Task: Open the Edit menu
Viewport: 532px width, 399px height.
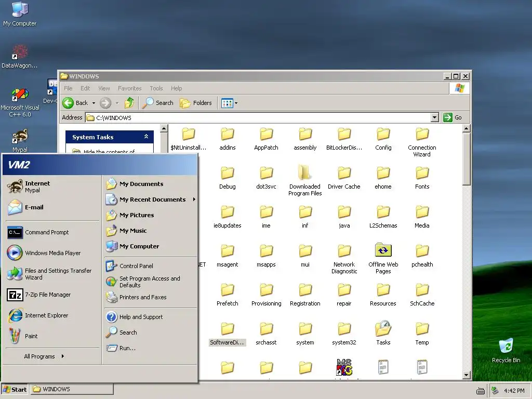Action: point(85,88)
